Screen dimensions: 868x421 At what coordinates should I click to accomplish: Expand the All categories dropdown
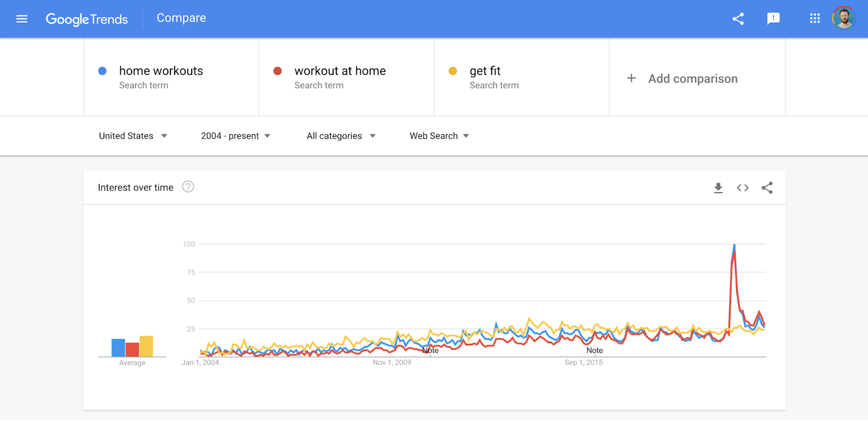(341, 136)
